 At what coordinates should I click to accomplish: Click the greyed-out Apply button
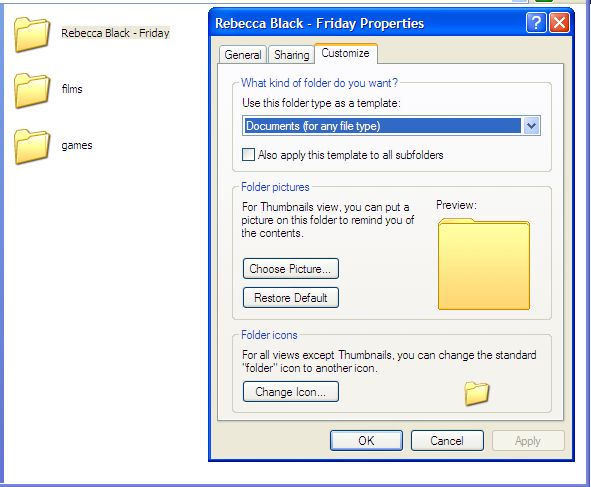pyautogui.click(x=528, y=441)
